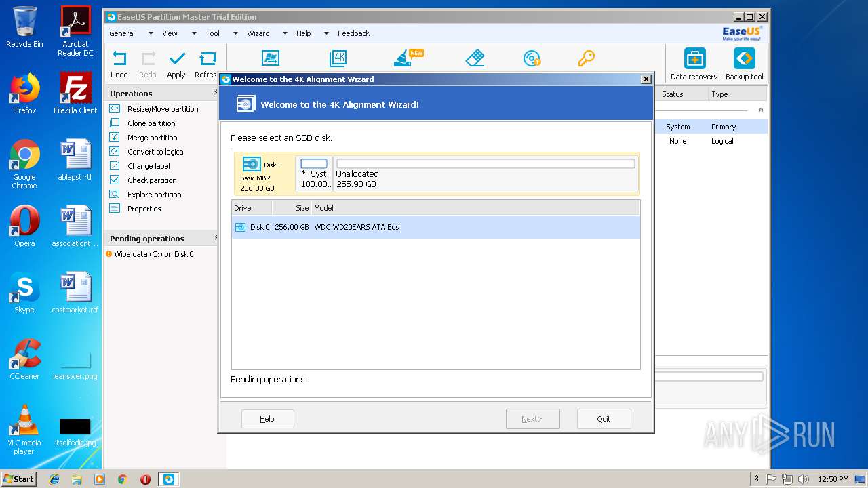Expand dropdown arrow next to Help
868x488 pixels.
pos(326,33)
